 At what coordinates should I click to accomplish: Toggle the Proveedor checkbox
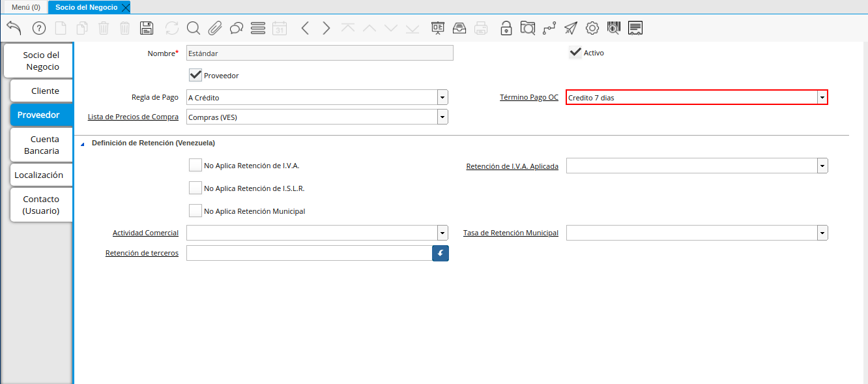click(x=195, y=76)
